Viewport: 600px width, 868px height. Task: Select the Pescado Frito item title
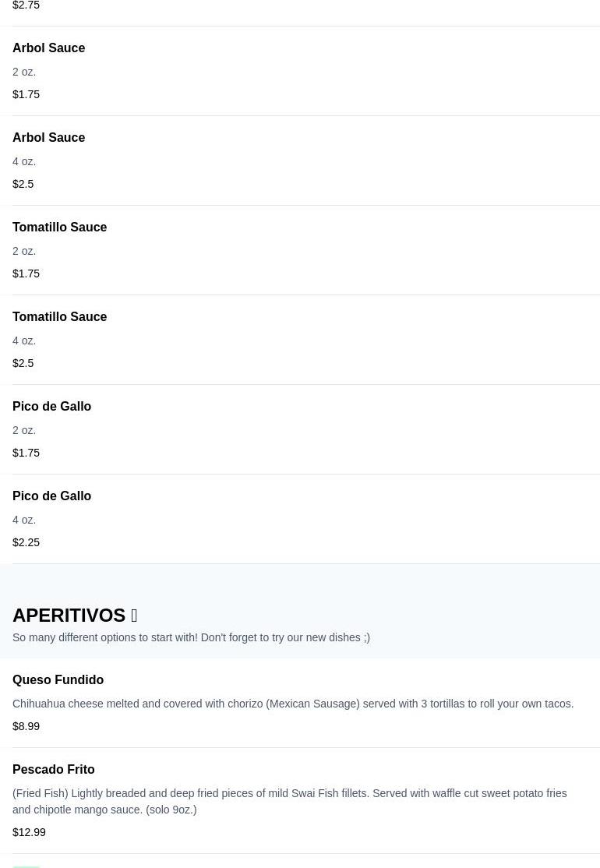(x=53, y=770)
